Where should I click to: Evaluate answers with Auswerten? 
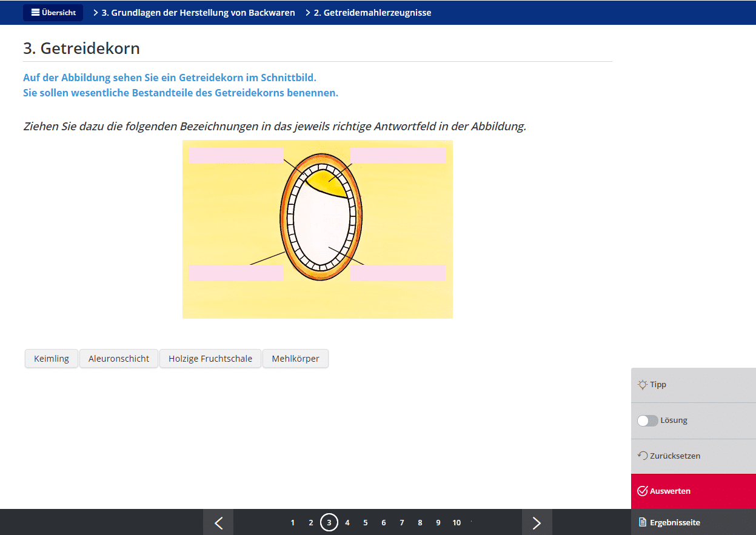[x=669, y=491]
